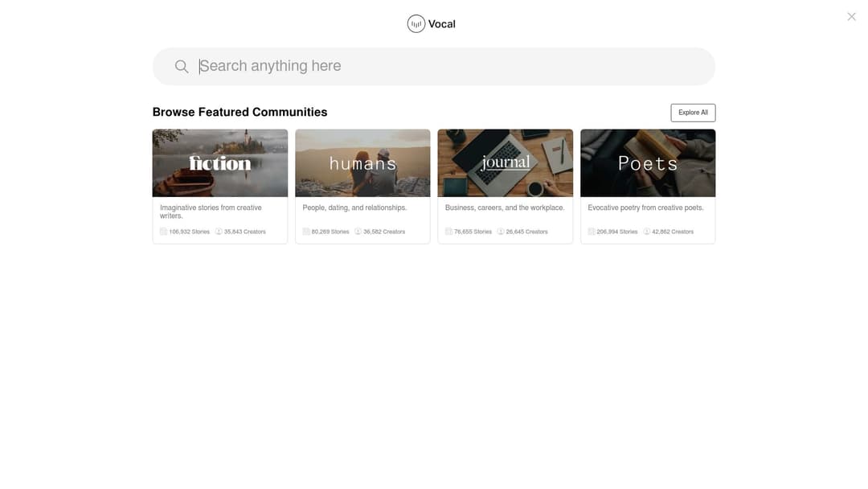The height and width of the screenshot is (489, 868).
Task: Click the 'Vocal' wordmark text
Action: tap(442, 24)
